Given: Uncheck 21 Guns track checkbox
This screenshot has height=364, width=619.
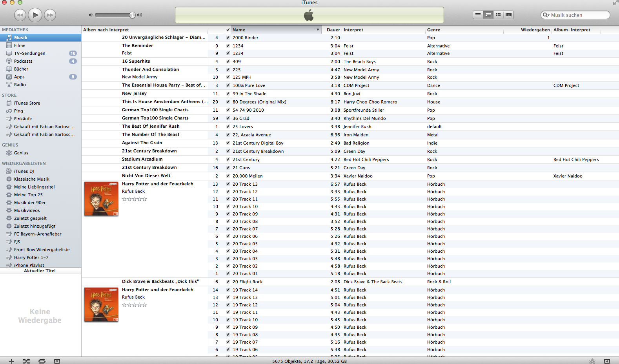Looking at the screenshot, I should click(228, 168).
